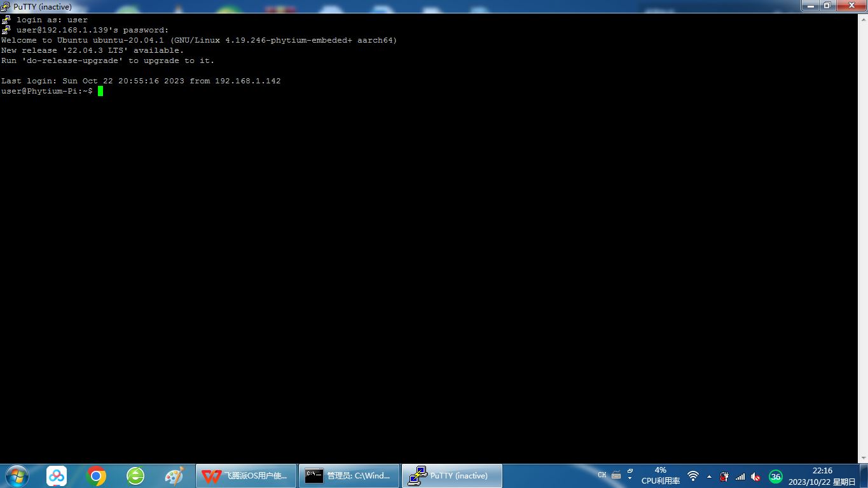Open Google Chrome from the taskbar
The height and width of the screenshot is (488, 868).
(x=96, y=475)
